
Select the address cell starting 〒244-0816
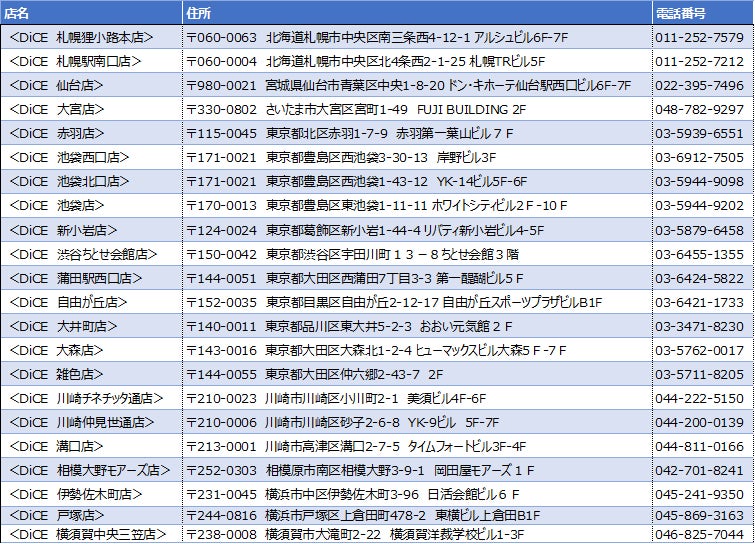point(417,516)
